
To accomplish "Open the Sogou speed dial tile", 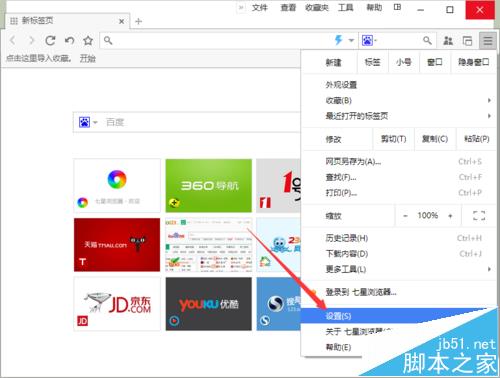I will click(x=278, y=304).
